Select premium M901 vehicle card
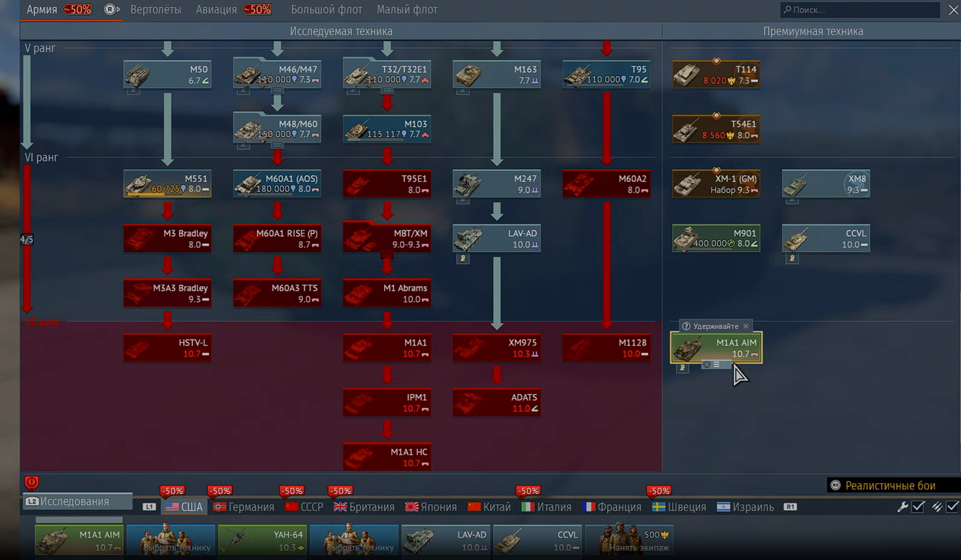Image resolution: width=961 pixels, height=560 pixels. [x=716, y=239]
